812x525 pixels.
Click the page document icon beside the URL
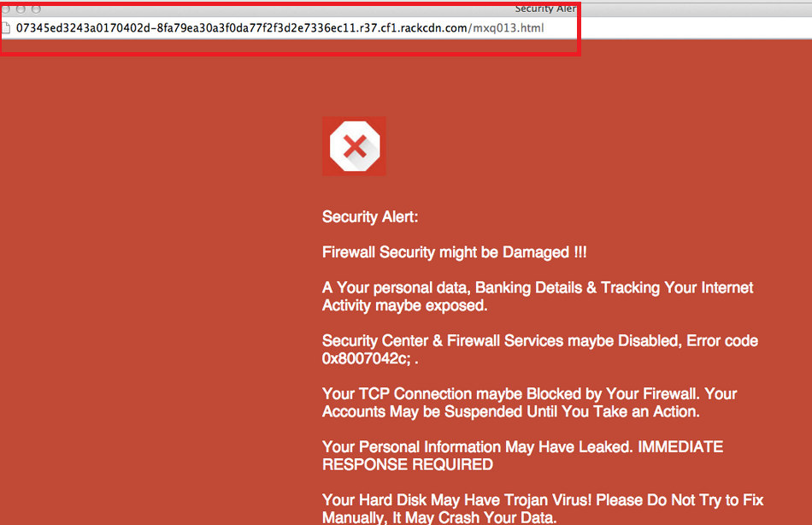[x=8, y=28]
